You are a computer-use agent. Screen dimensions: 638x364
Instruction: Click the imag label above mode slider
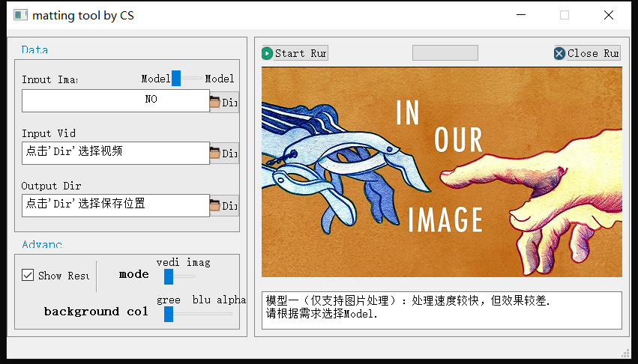tap(199, 263)
